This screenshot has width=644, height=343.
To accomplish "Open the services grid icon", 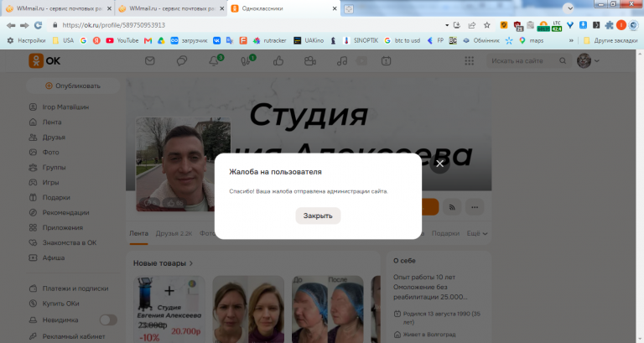I will pos(469,60).
